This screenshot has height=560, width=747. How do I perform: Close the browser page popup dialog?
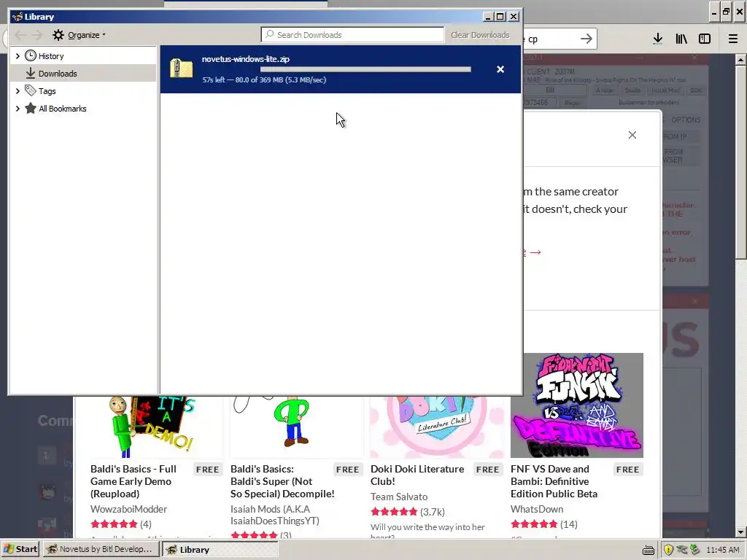[632, 135]
